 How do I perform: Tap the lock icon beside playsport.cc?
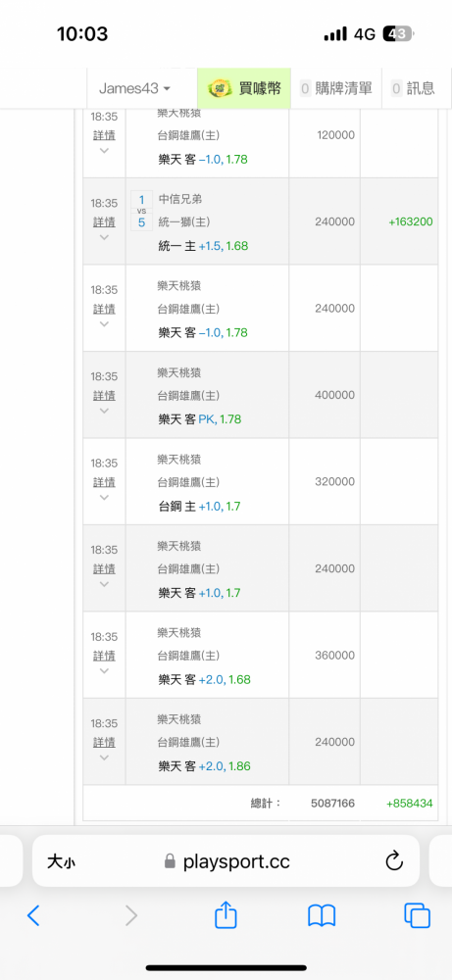click(x=170, y=861)
